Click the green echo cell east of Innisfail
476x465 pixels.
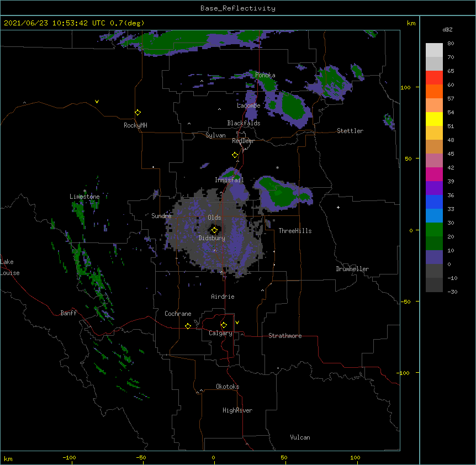pos(279,191)
